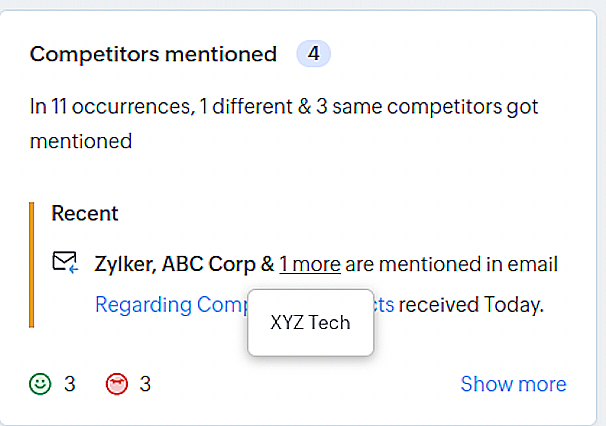Click the orange vertical bar beside Recent
The width and height of the screenshot is (606, 426).
32,264
